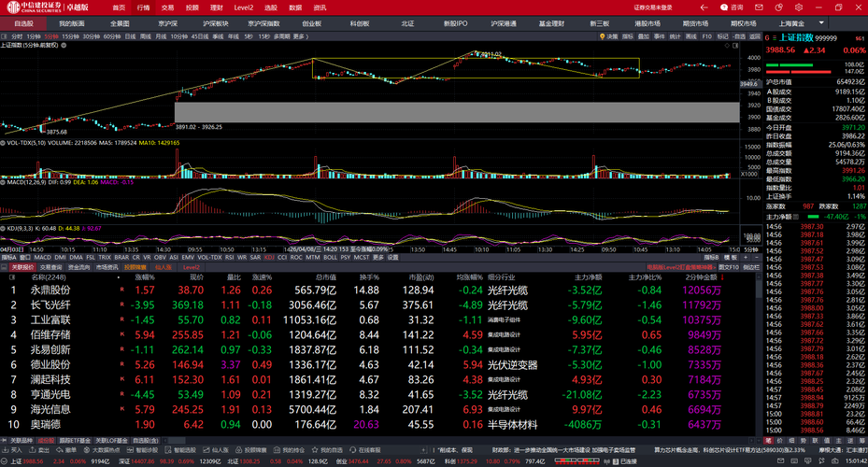Viewport: 868px width, 467px height.
Task: Expand 更多 period options in period bar
Action: (300, 36)
